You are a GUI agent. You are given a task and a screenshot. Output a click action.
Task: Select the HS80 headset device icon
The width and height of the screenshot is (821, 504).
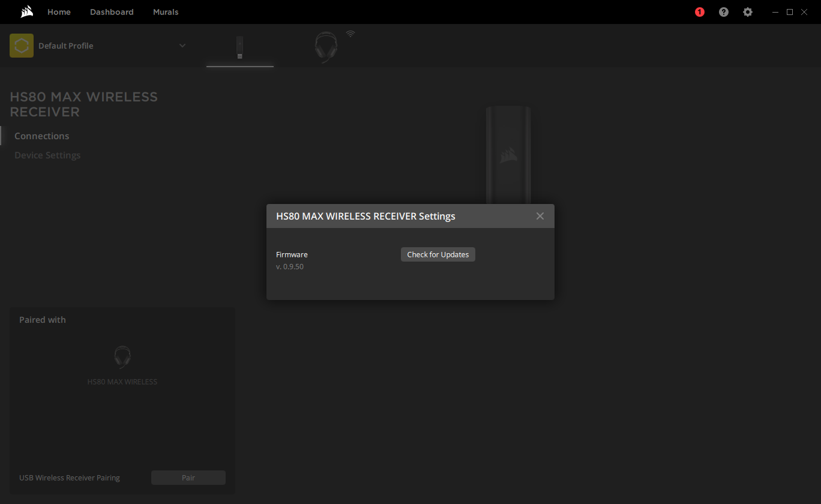click(x=326, y=47)
